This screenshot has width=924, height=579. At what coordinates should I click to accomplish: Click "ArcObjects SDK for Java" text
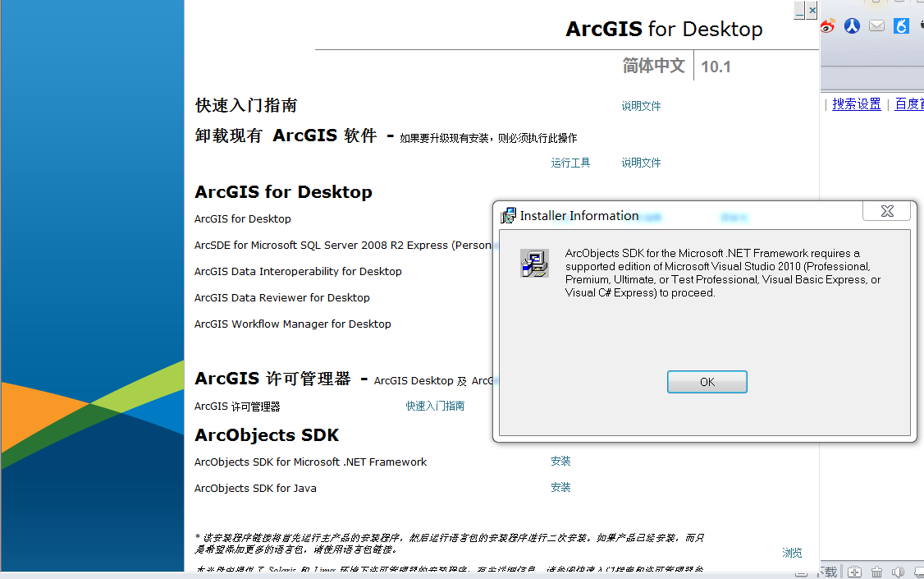click(x=255, y=488)
